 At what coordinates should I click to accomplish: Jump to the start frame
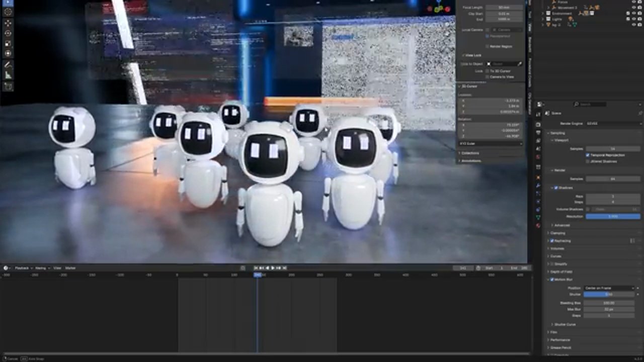[x=256, y=268]
